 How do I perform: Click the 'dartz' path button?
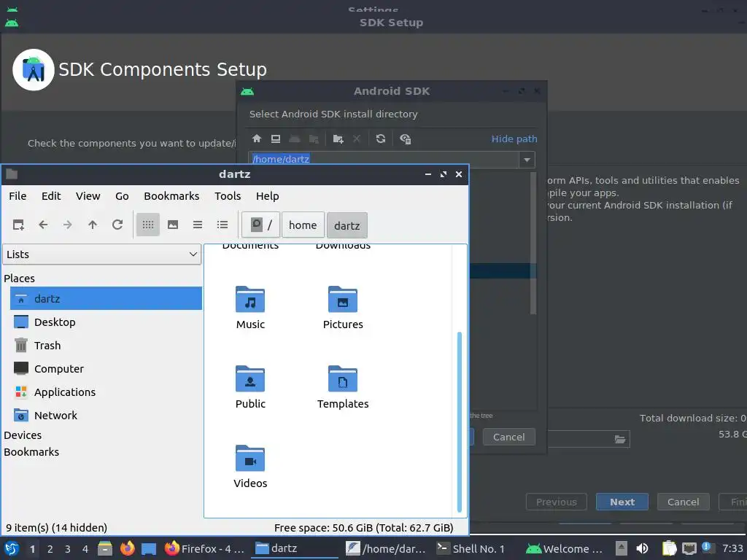click(x=347, y=225)
